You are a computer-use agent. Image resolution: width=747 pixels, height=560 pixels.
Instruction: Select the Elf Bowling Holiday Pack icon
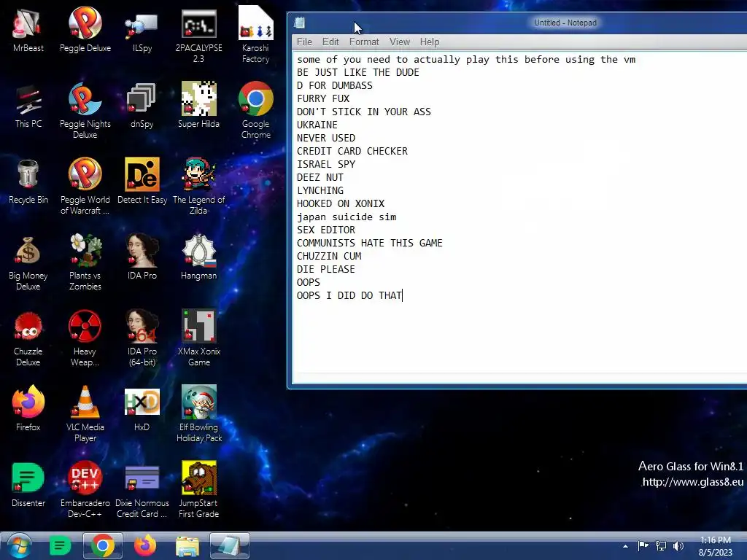pos(198,414)
